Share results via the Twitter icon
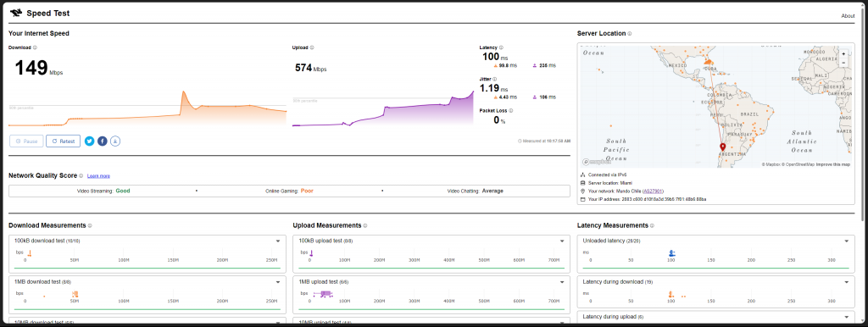Screen dimensions: 868x327 pos(90,141)
